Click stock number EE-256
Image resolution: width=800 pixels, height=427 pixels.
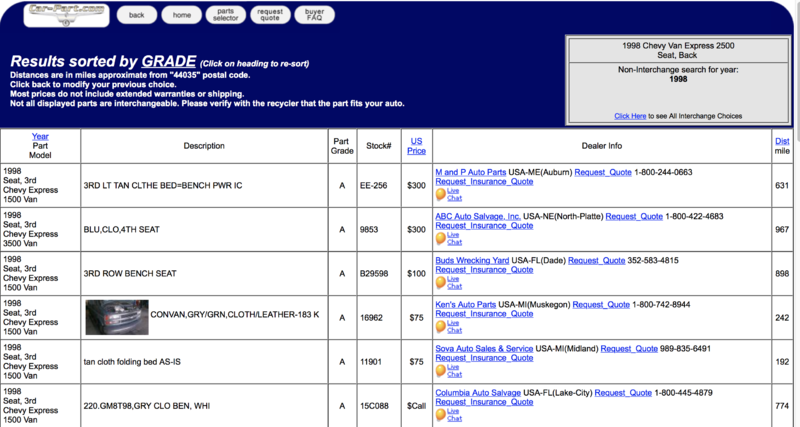tap(373, 186)
